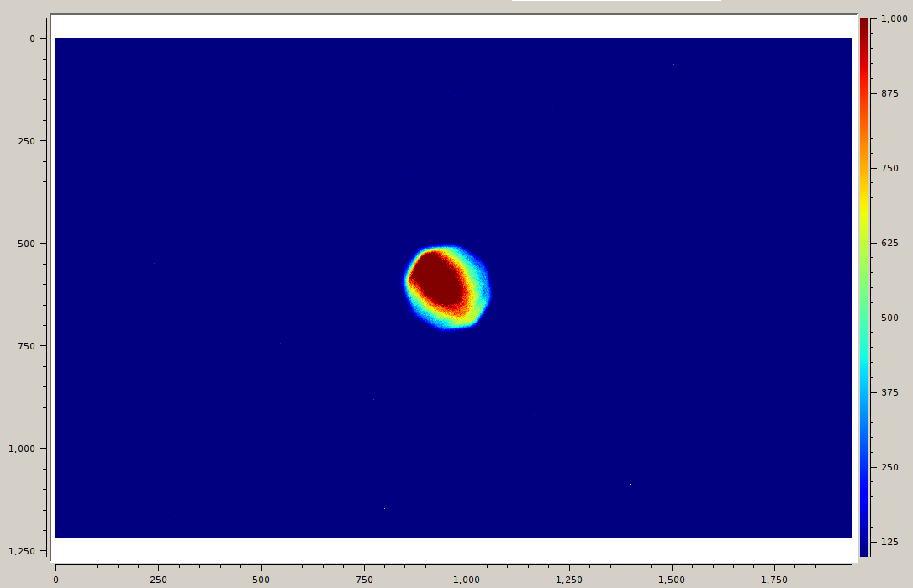Viewport: 913px width, 588px height.
Task: Click the dark red top of the colorbar strip
Action: click(x=863, y=25)
